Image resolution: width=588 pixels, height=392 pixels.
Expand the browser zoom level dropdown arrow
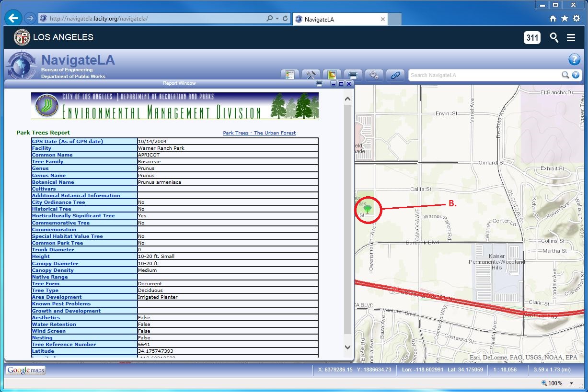pyautogui.click(x=571, y=383)
